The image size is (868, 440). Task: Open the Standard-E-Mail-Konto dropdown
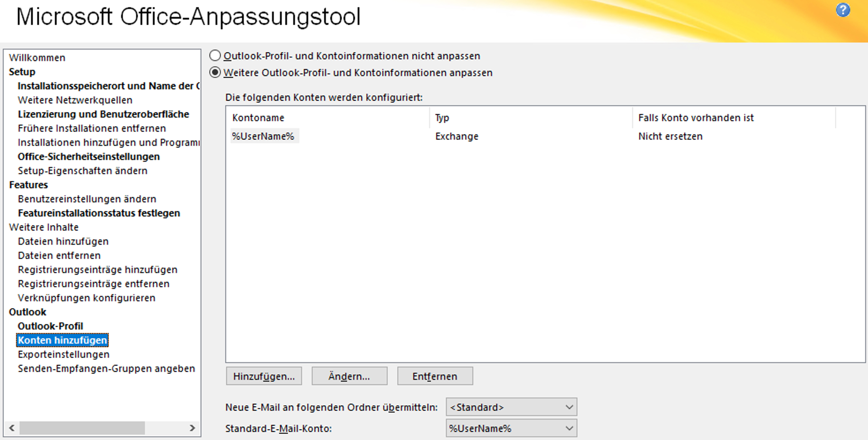tap(511, 428)
